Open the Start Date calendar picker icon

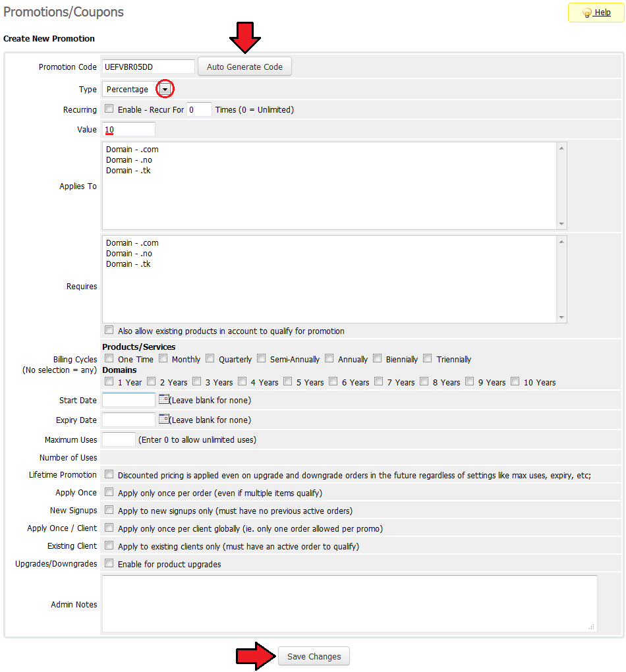coord(164,399)
